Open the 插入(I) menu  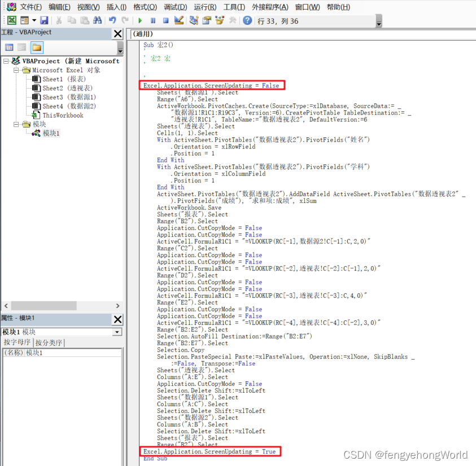tap(116, 7)
